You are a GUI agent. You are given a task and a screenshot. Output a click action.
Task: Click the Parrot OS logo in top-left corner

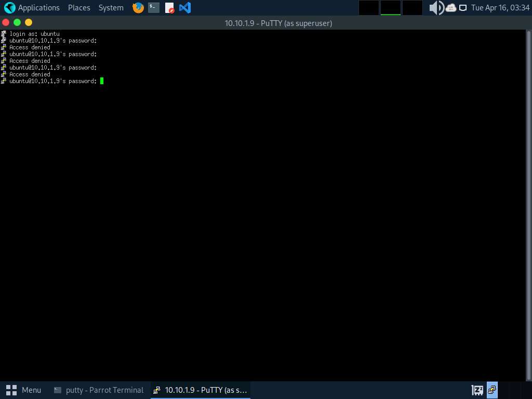(8, 7)
